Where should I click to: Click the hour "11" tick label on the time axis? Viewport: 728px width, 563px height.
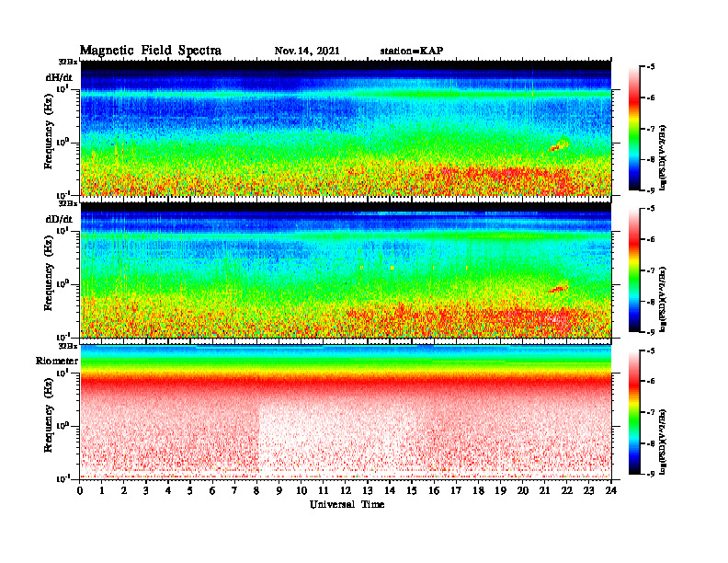click(x=324, y=490)
